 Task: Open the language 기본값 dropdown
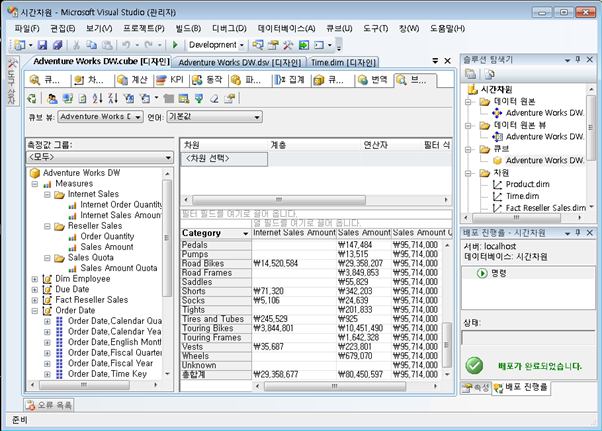click(x=257, y=117)
